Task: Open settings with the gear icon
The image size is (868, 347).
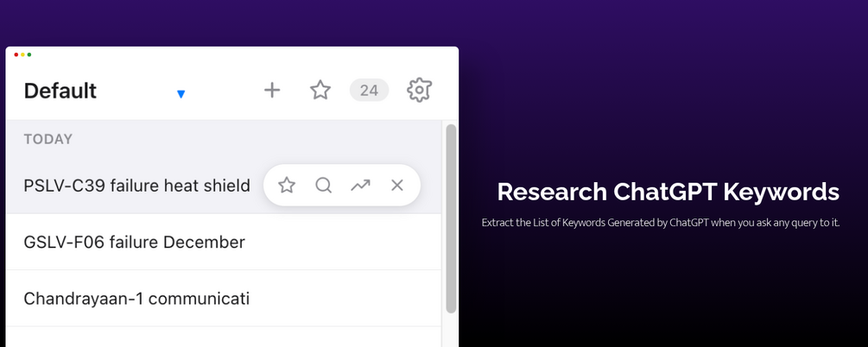Action: (x=419, y=90)
